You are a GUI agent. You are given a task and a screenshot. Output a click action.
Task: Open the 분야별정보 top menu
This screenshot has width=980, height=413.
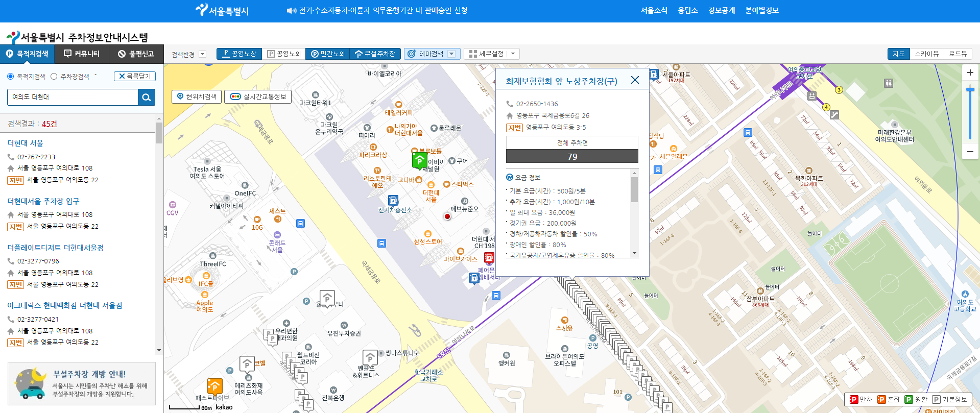coord(761,10)
